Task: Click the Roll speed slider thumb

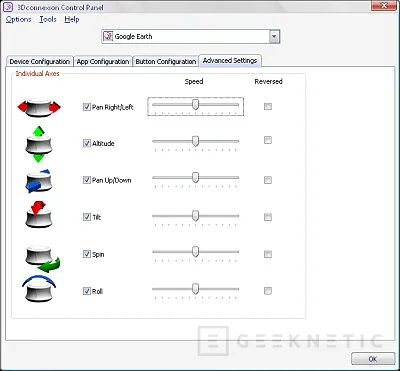Action: point(196,289)
